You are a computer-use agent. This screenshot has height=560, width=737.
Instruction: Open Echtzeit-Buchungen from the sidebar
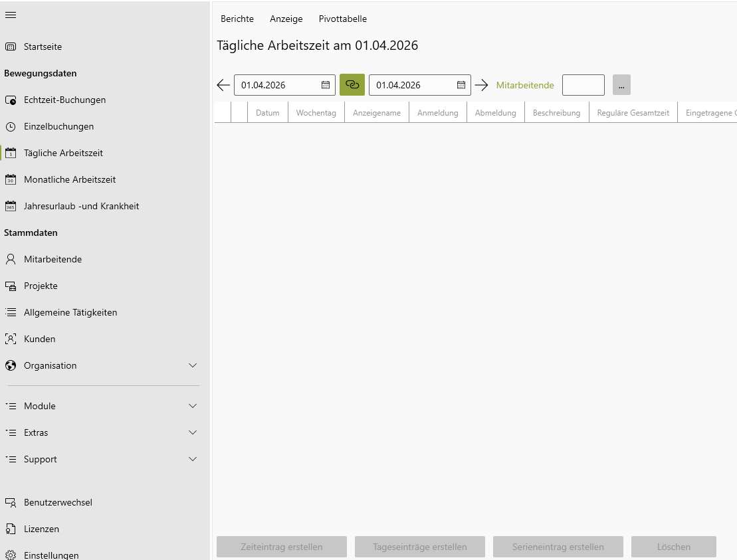64,100
